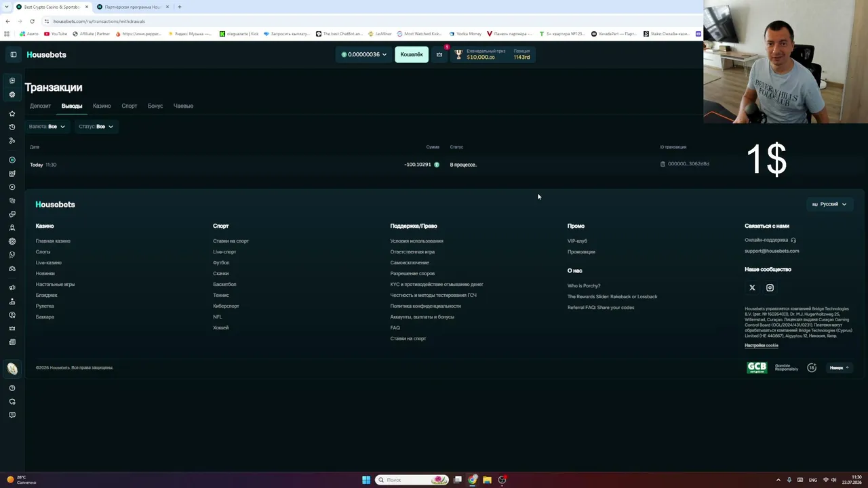Open the weather widget showing 26°C
The width and height of the screenshot is (868, 488).
pyautogui.click(x=20, y=480)
